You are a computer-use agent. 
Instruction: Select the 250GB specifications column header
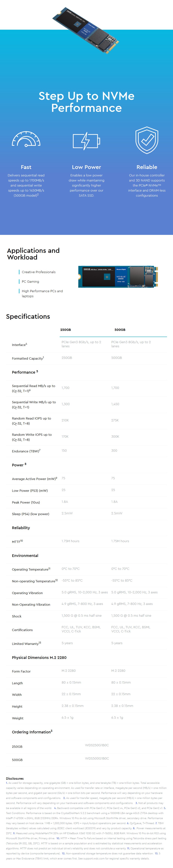(65, 330)
